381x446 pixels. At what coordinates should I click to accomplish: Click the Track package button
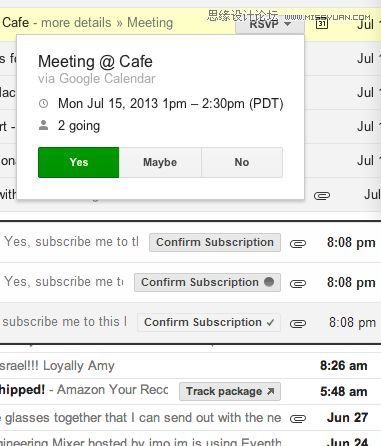[230, 391]
